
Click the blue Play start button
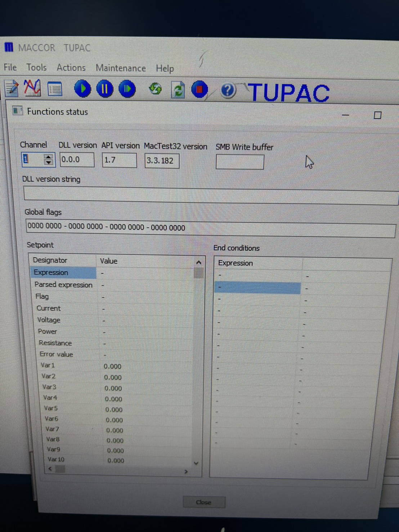(x=82, y=89)
